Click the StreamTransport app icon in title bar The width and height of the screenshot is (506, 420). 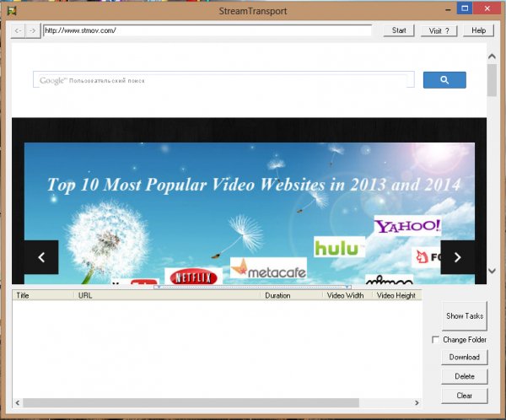pos(13,11)
